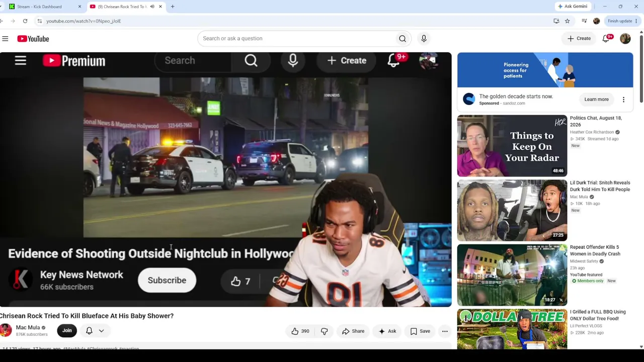Open a new browser tab
The width and height of the screenshot is (644, 362).
[173, 7]
